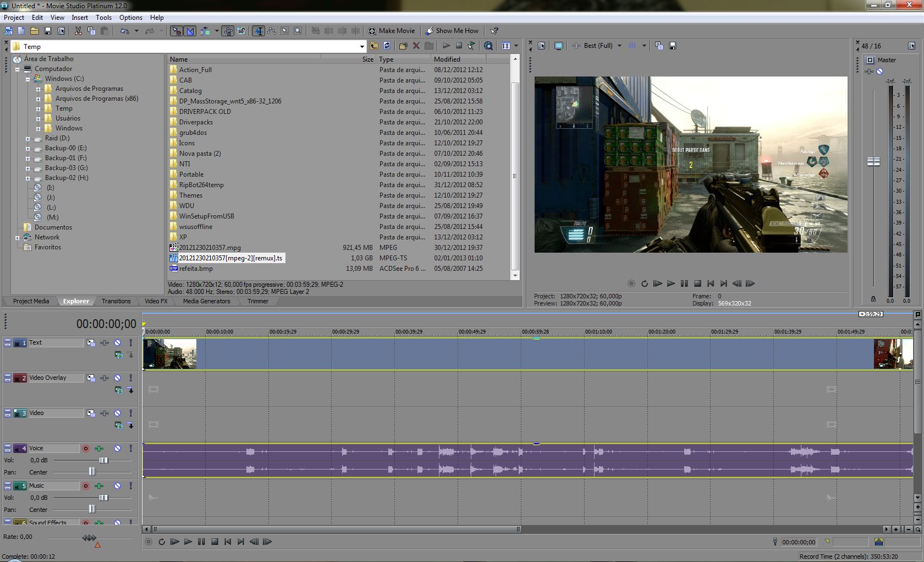Screen dimensions: 924x562
Task: Select the refeita.bmp file
Action: (x=196, y=269)
